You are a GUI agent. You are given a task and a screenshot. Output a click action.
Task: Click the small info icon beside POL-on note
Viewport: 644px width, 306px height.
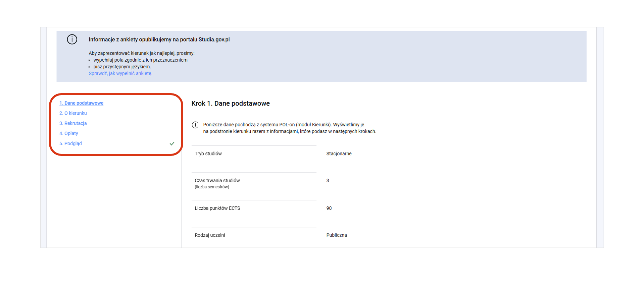[195, 125]
